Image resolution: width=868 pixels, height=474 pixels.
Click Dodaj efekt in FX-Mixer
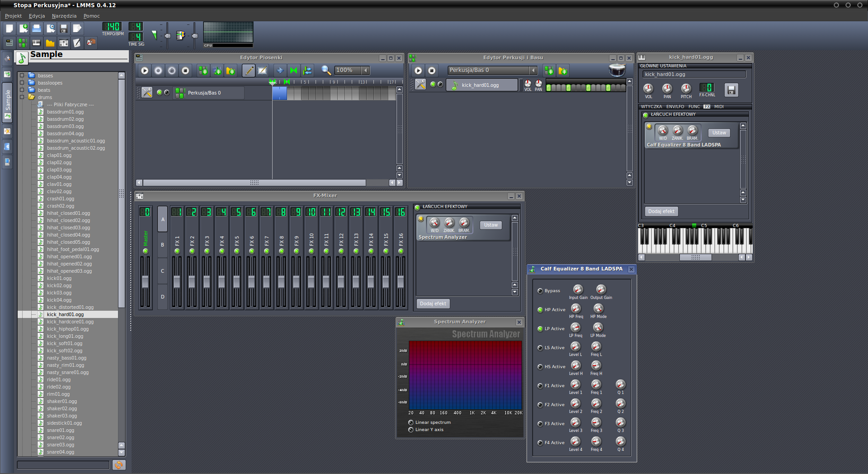433,303
